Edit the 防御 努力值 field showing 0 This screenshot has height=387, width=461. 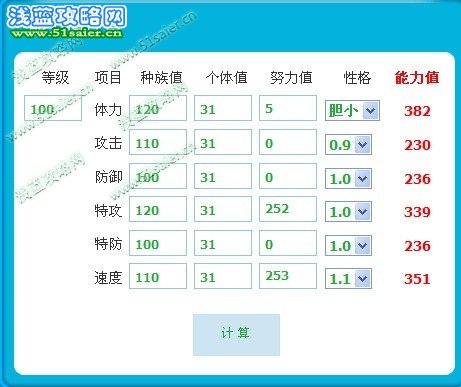288,176
